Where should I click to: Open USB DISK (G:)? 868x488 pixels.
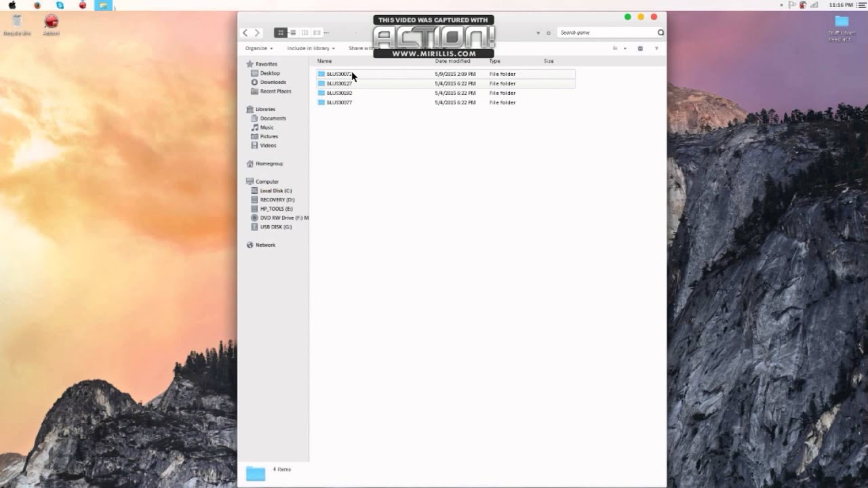tap(276, 227)
